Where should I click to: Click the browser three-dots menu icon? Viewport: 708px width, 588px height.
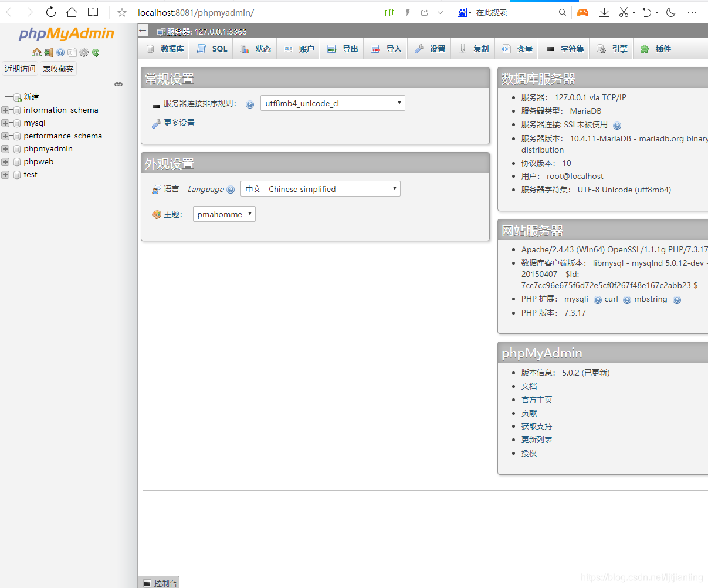(692, 12)
